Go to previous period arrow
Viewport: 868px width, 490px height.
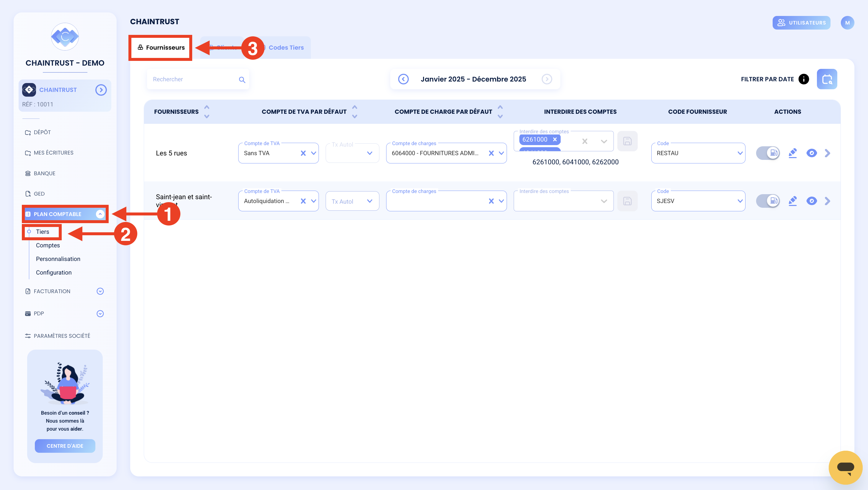click(x=403, y=79)
